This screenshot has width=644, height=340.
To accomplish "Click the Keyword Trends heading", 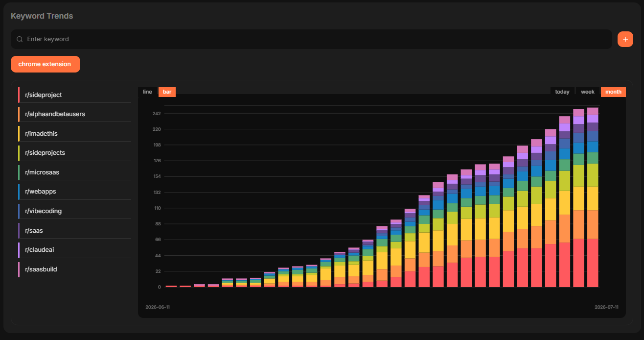I will tap(42, 16).
